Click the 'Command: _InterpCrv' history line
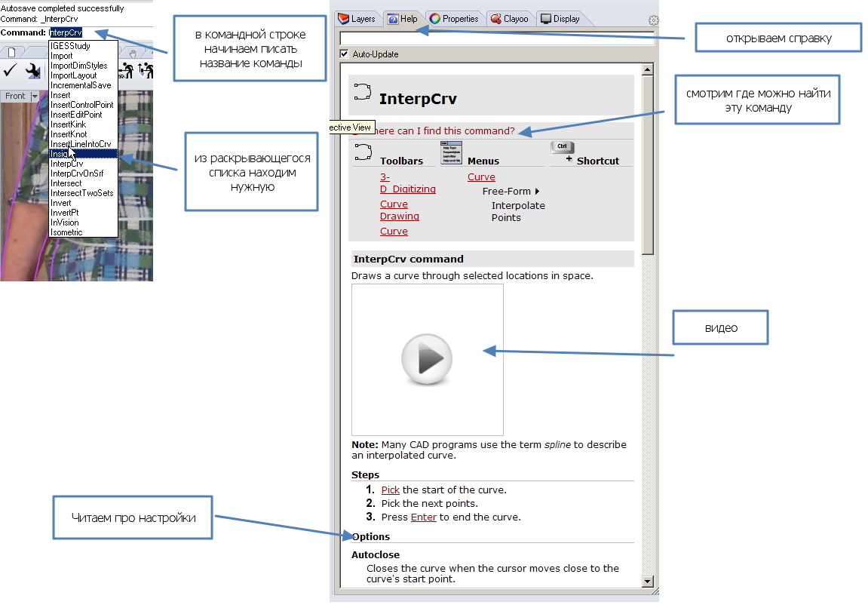This screenshot has height=614, width=868. click(x=39, y=19)
